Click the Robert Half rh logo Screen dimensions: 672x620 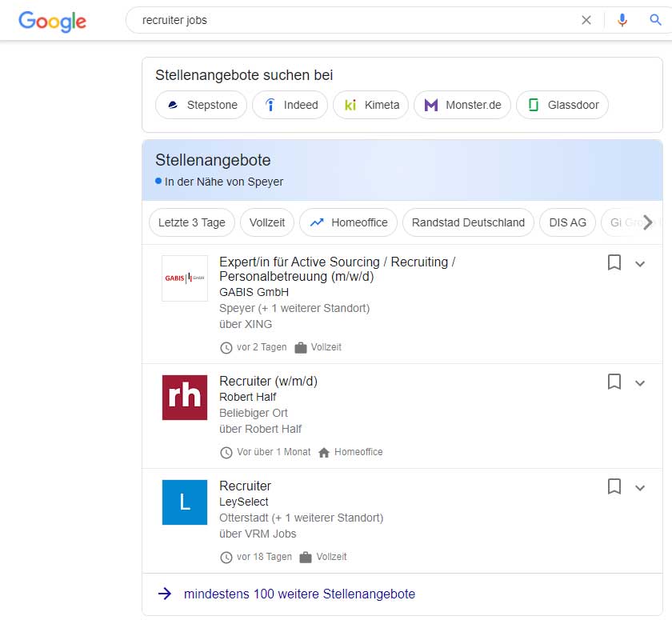(185, 397)
